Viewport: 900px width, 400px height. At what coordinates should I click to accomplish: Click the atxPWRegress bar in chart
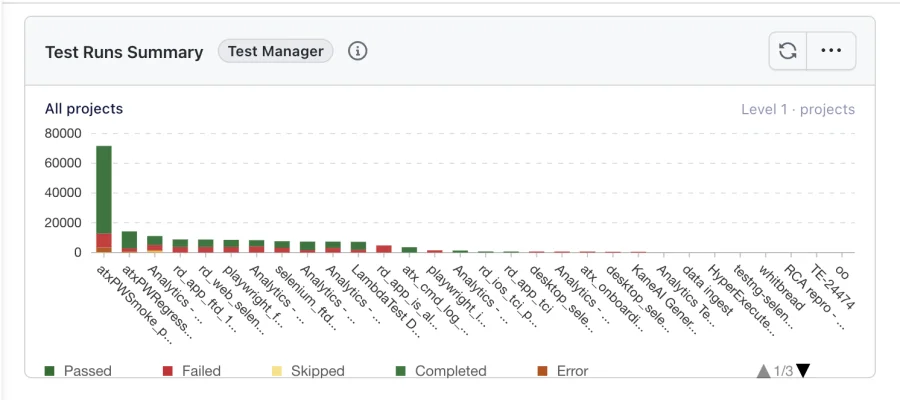point(129,242)
